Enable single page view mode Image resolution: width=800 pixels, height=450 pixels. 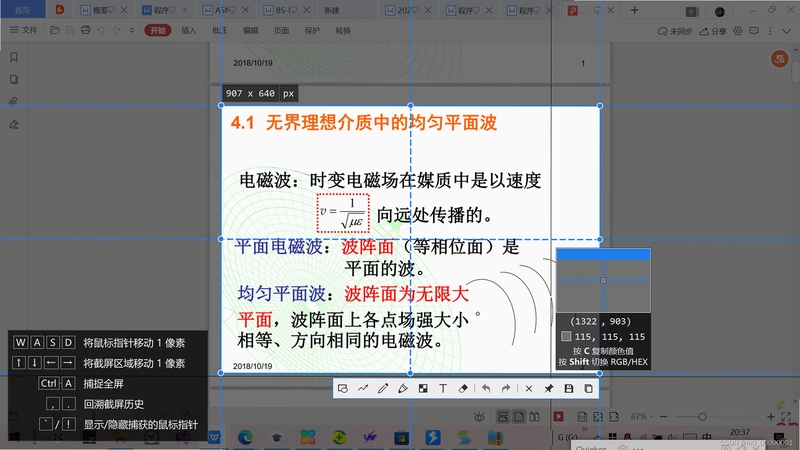point(519,417)
